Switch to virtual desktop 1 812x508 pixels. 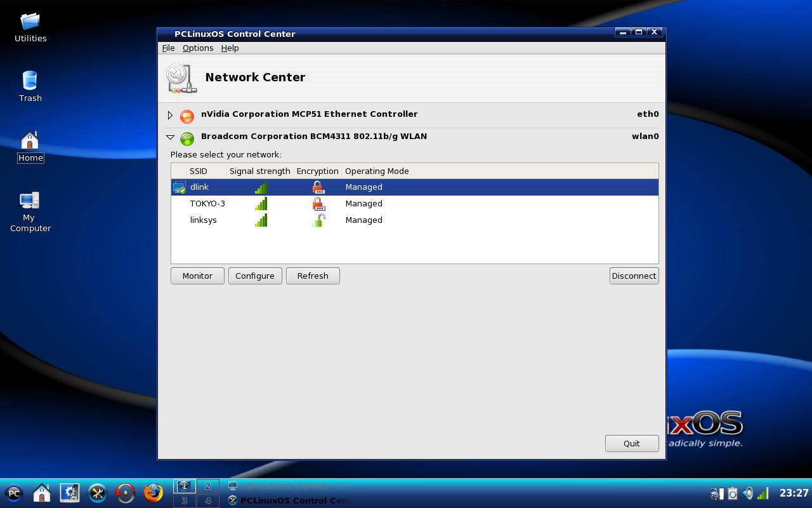(185, 486)
